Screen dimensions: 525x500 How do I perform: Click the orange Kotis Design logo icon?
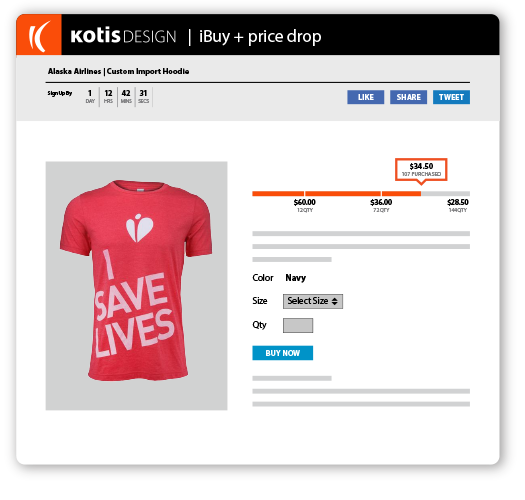pyautogui.click(x=39, y=35)
